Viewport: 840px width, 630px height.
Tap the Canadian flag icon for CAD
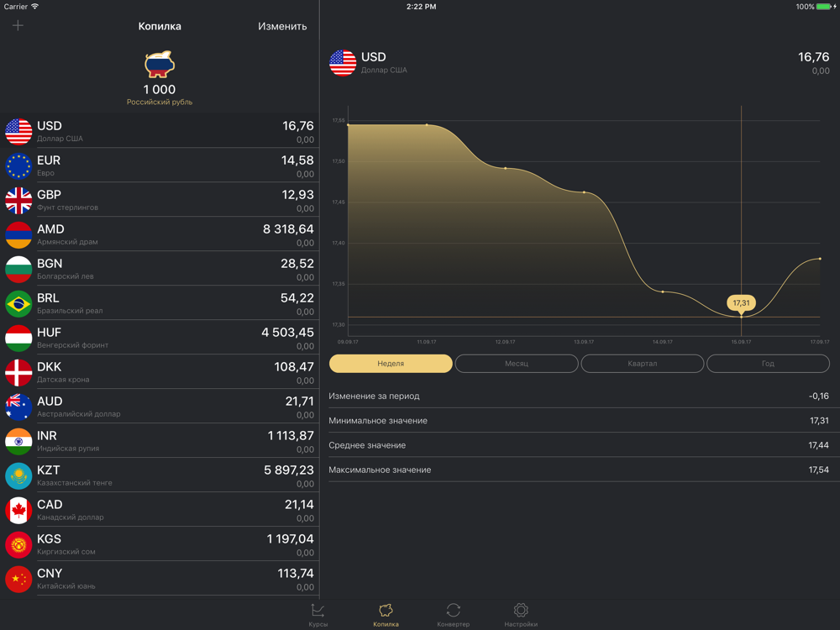[18, 510]
